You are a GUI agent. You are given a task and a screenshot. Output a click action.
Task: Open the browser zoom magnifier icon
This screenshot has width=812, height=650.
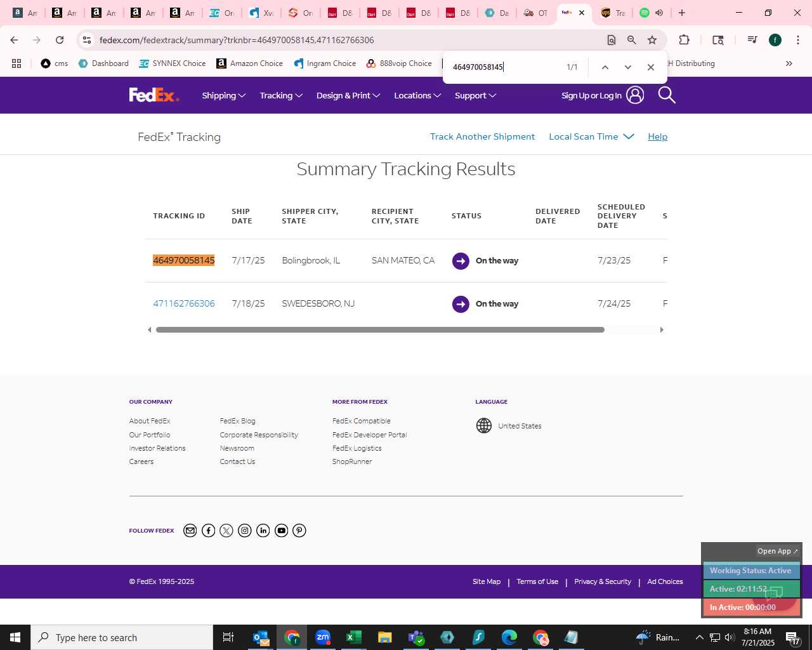point(632,40)
